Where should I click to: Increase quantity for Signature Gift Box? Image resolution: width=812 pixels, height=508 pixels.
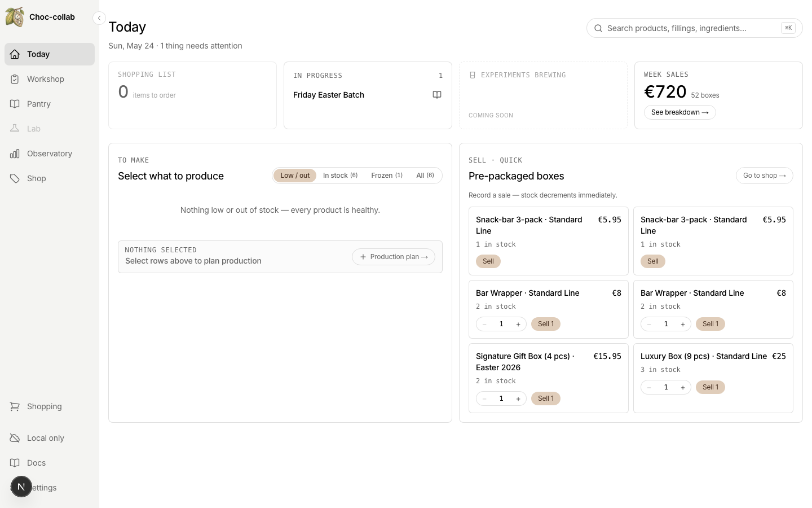[518, 398]
